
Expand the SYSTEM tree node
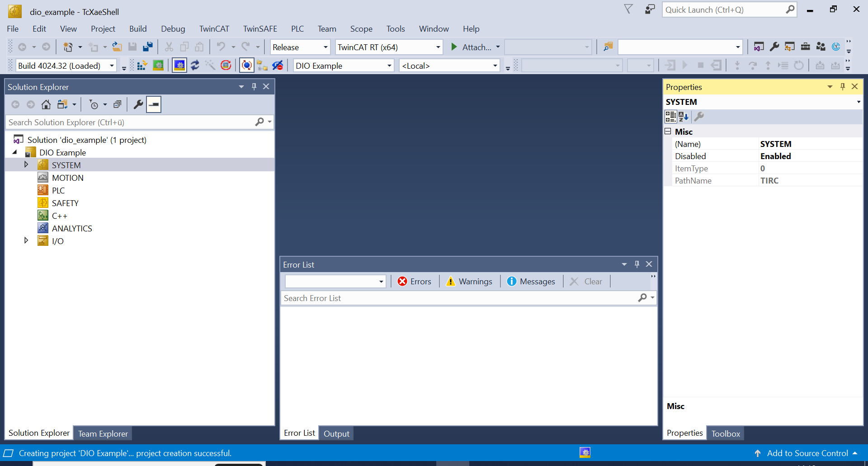tap(26, 165)
